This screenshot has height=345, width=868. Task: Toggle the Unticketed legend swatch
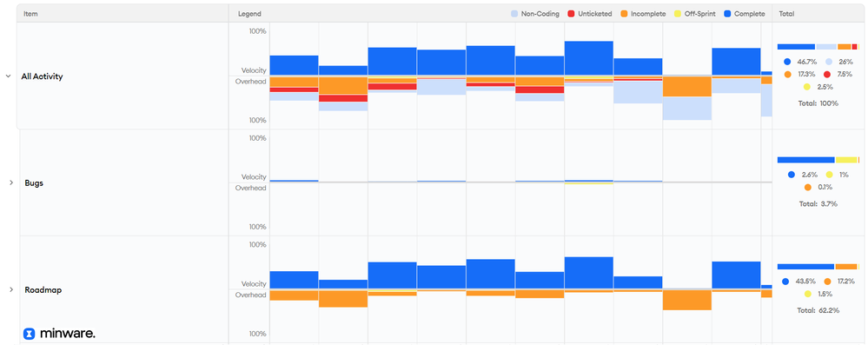pyautogui.click(x=571, y=14)
